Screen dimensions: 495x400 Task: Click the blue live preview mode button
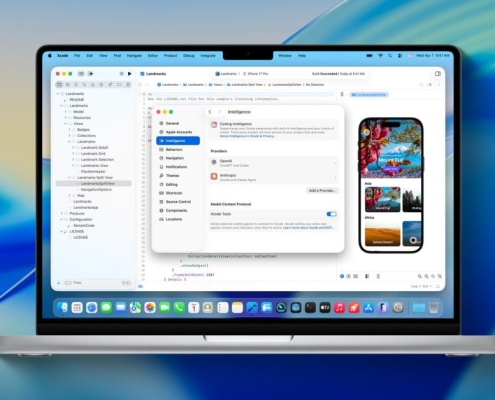pos(342,276)
